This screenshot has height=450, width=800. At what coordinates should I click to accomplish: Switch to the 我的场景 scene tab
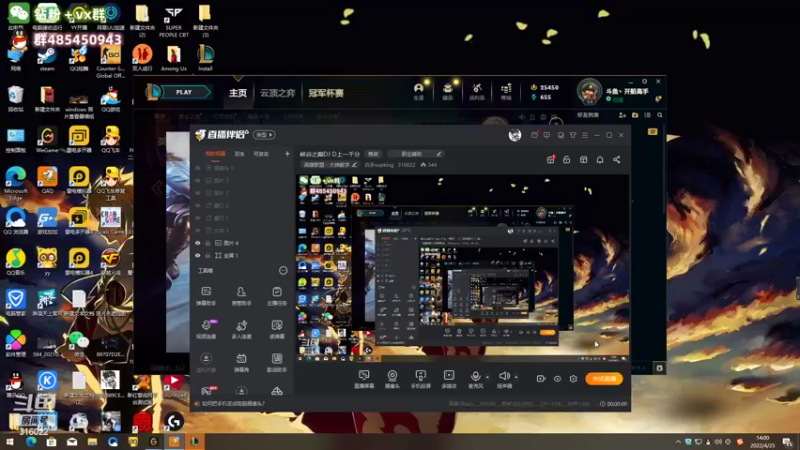coord(215,154)
